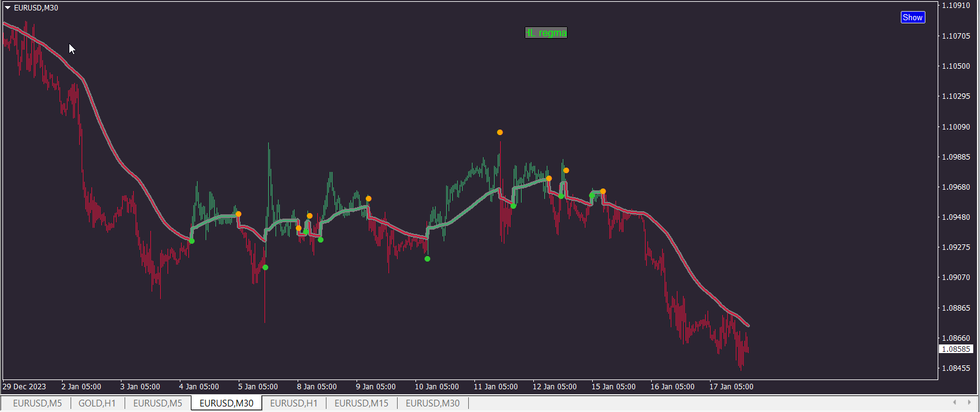Click the tab bar right scroll arrow
The height and width of the screenshot is (412, 980).
click(969, 403)
